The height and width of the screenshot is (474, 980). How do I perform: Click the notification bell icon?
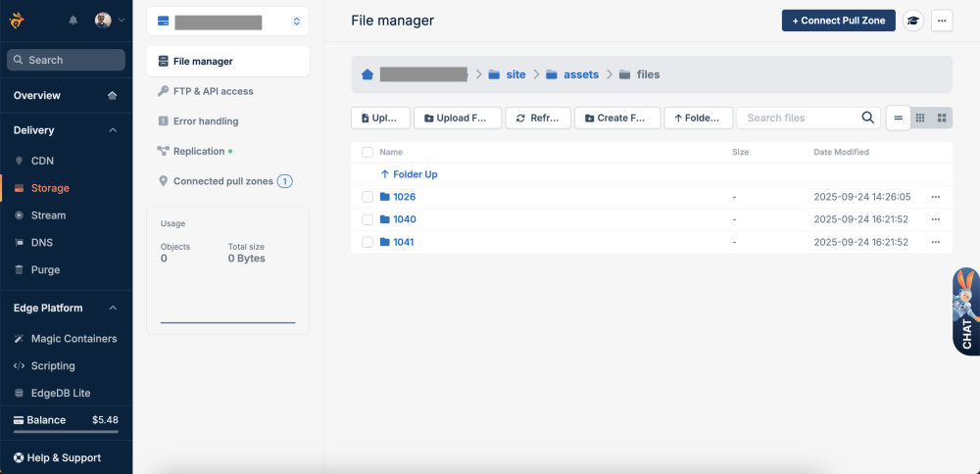[73, 20]
